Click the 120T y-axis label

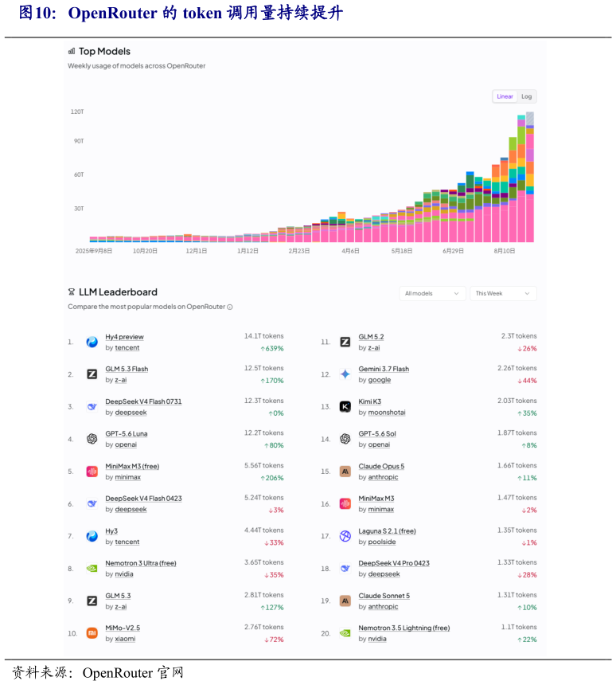(x=77, y=112)
